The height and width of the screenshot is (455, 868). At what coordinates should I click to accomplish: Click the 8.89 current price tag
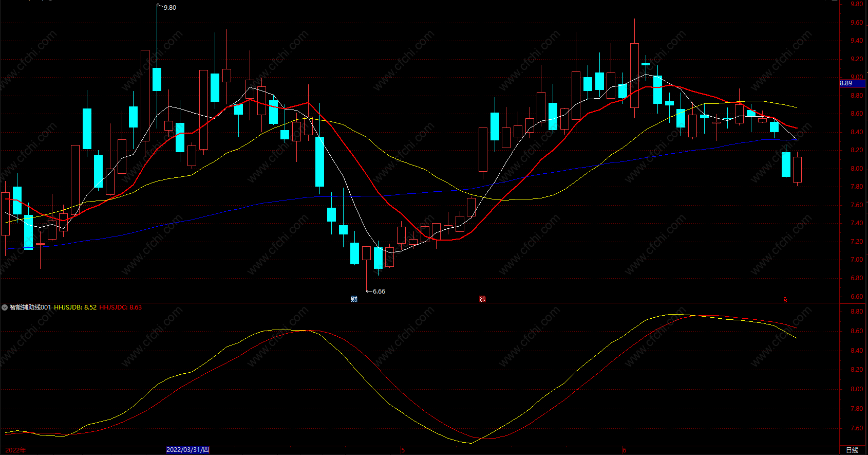pos(852,83)
